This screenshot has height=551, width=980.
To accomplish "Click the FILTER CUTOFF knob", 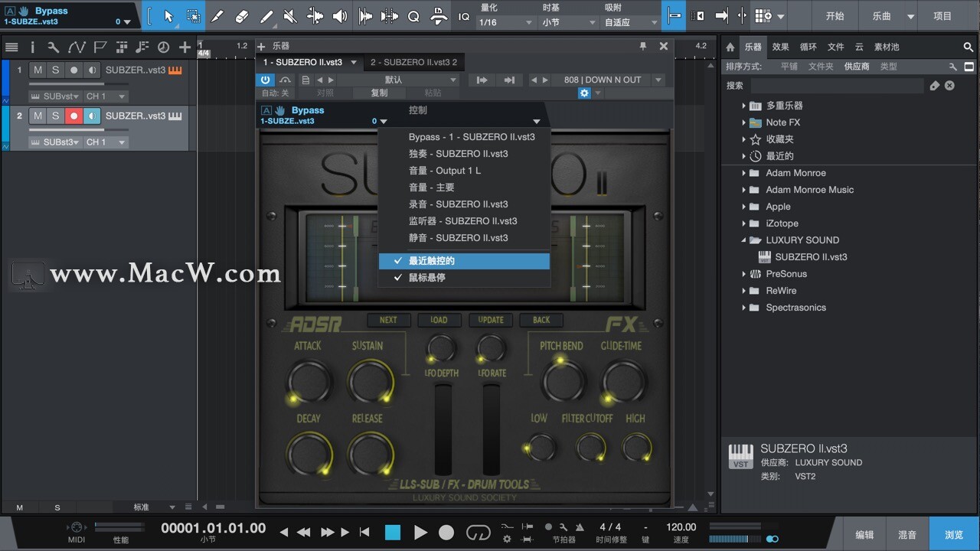I will (x=591, y=446).
